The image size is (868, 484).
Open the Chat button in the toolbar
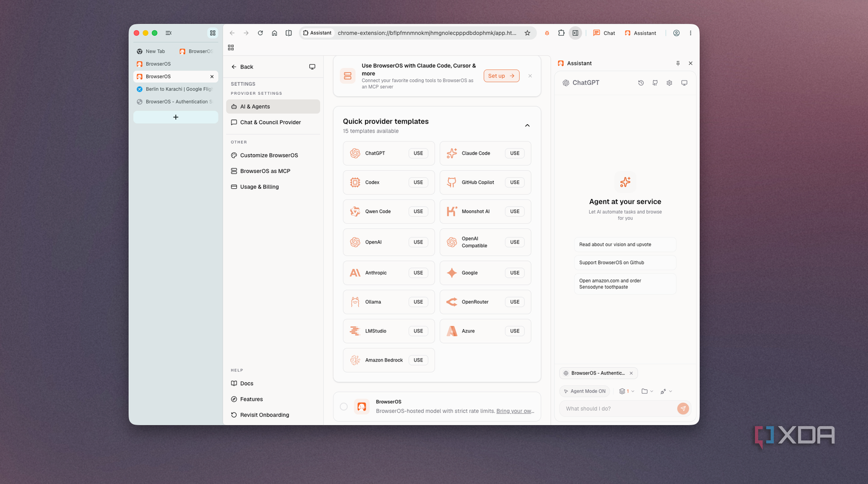point(604,33)
